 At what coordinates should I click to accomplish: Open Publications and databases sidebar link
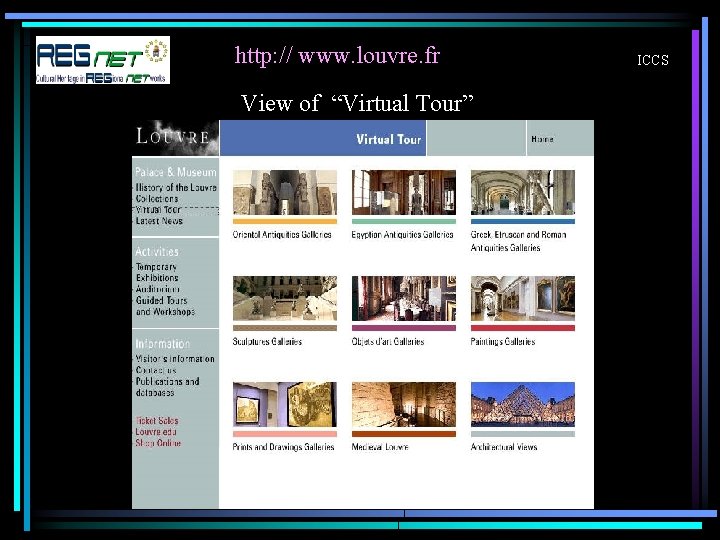[x=167, y=387]
